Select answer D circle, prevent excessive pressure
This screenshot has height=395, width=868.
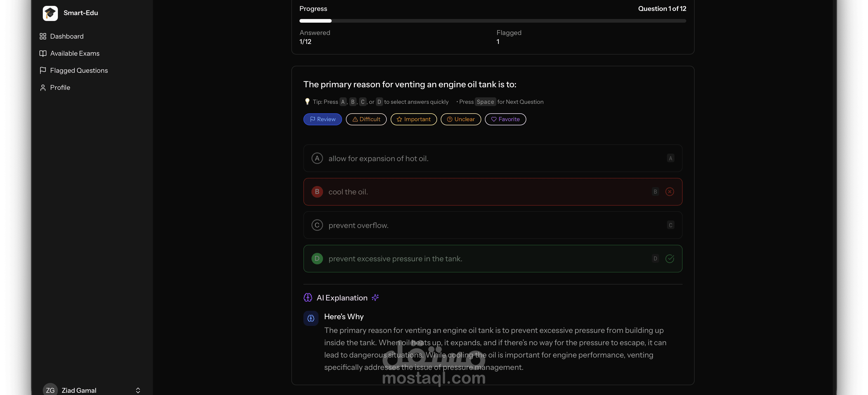click(x=317, y=258)
